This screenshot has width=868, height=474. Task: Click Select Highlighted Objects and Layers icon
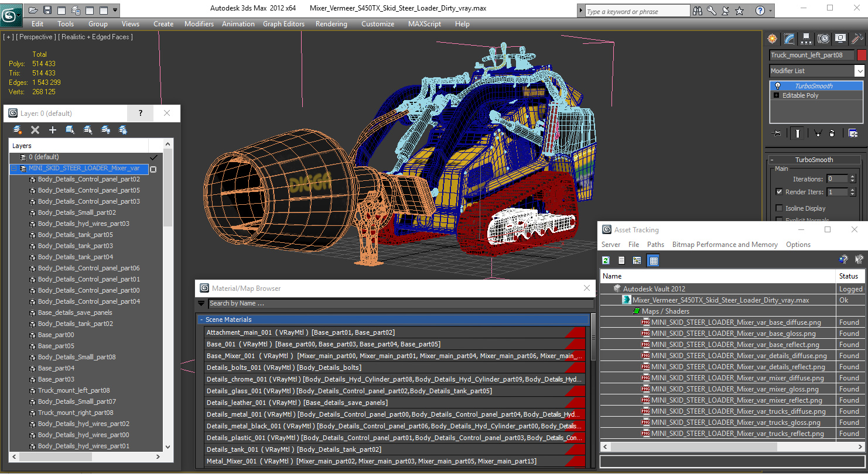click(x=70, y=130)
